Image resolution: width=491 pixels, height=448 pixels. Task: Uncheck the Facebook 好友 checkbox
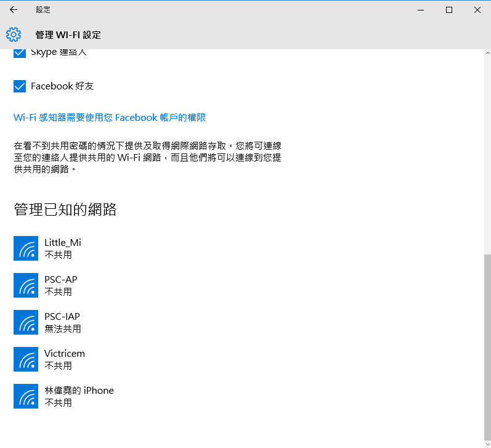20,86
